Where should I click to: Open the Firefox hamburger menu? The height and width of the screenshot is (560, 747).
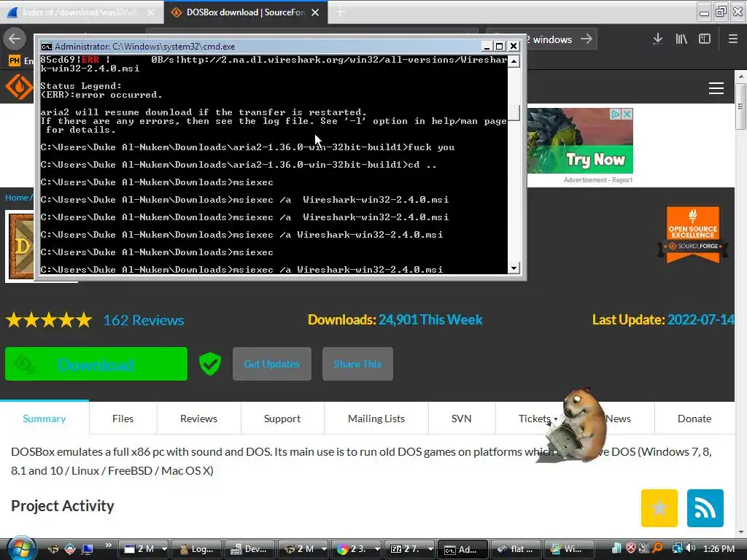(732, 39)
